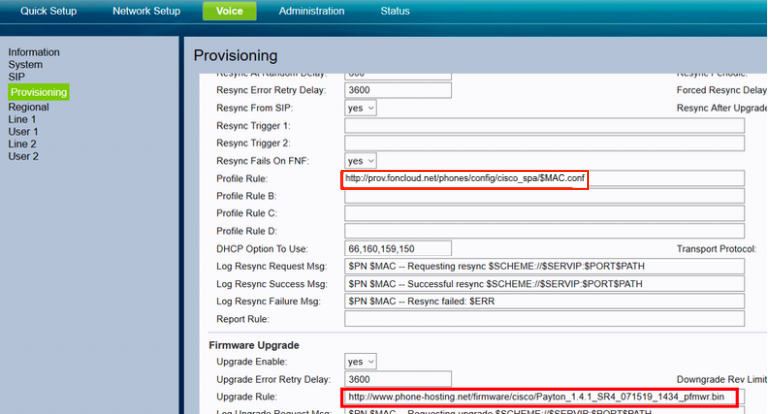Click the Report Rule field

point(544,319)
